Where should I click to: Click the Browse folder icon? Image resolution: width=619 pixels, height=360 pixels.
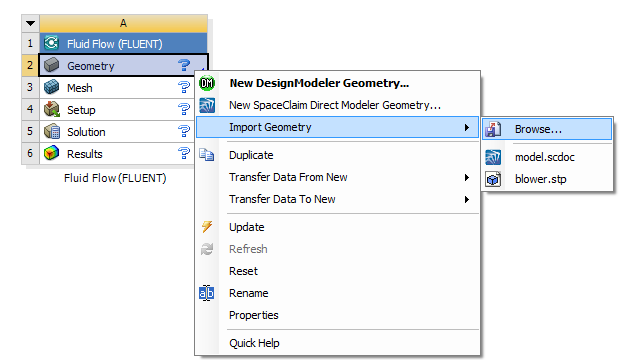click(493, 129)
